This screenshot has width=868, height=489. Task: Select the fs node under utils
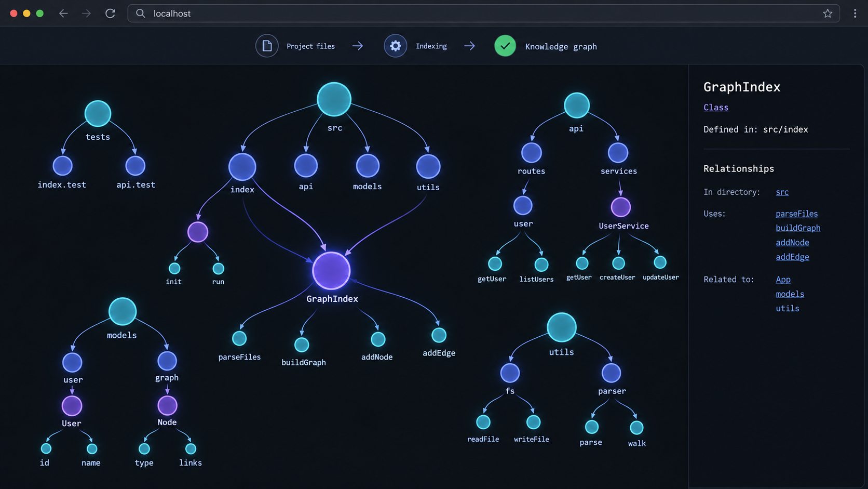coord(510,373)
